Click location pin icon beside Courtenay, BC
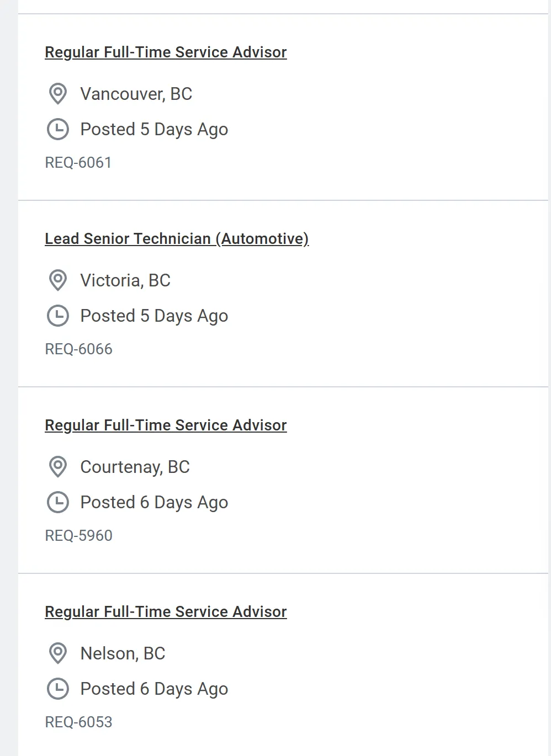Viewport: 551px width, 756px height. 58,467
